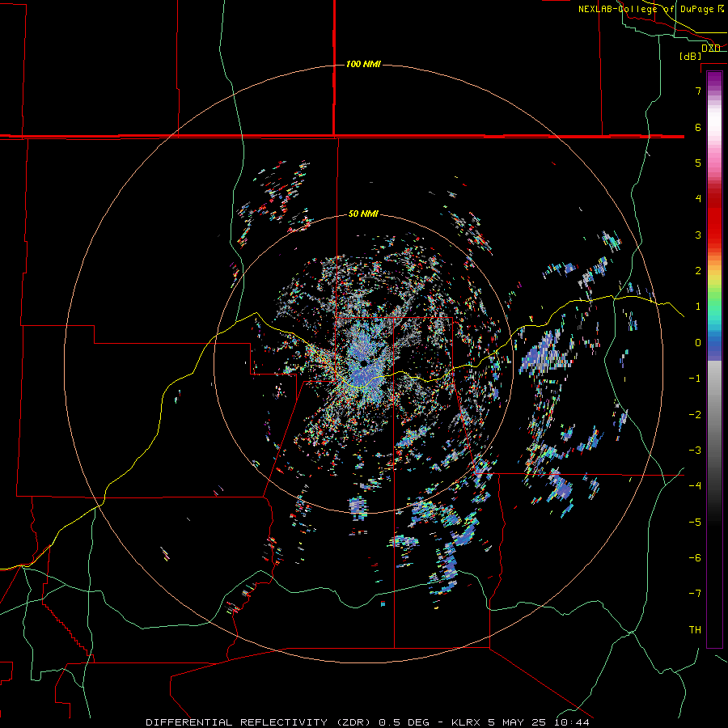Click the 0 tick label on color scale
This screenshot has height=728, width=728.
[698, 343]
